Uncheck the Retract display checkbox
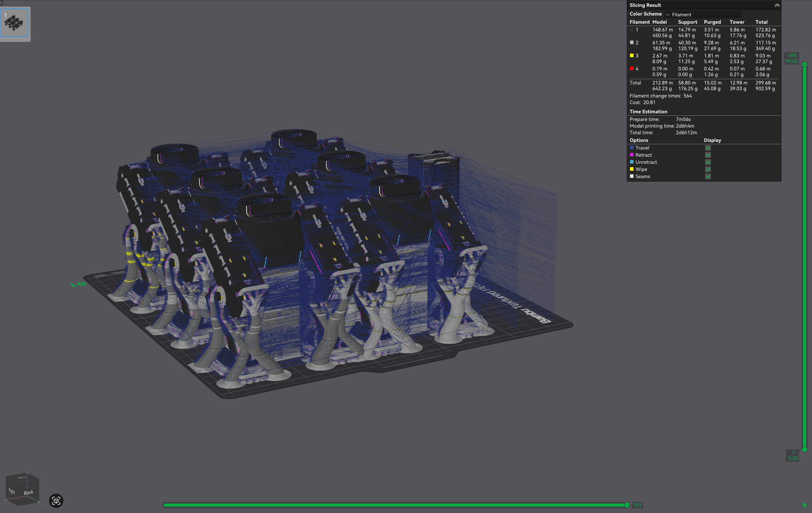The width and height of the screenshot is (812, 513). (708, 155)
